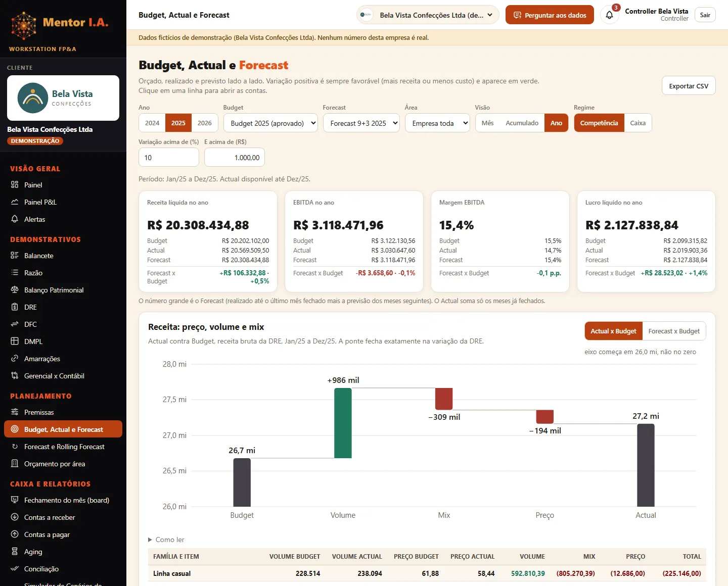Click the Amarrações link icon

[x=15, y=359]
